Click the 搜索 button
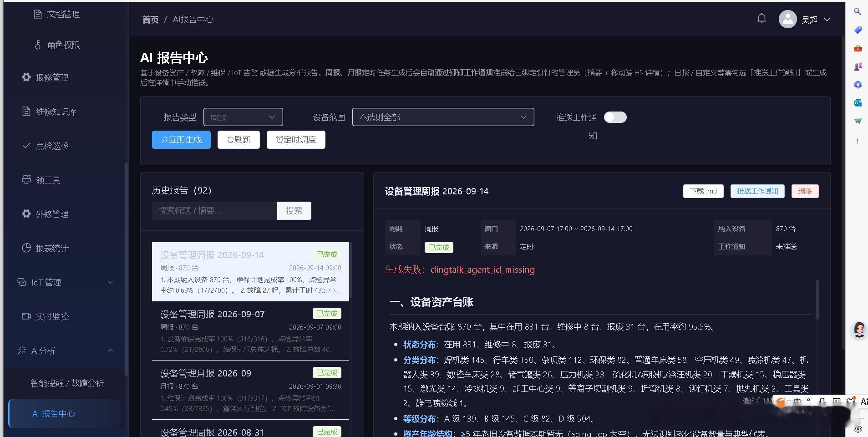Viewport: 868px width, 437px height. pyautogui.click(x=294, y=211)
